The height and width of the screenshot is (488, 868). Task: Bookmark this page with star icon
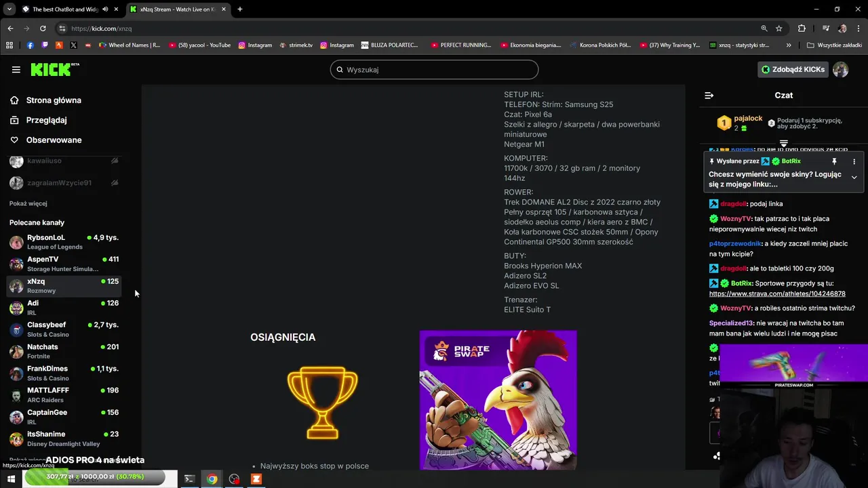click(779, 28)
